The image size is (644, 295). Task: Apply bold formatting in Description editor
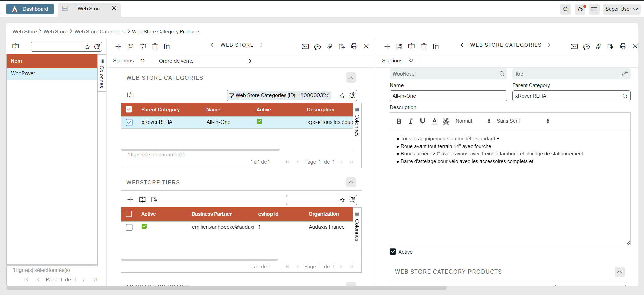[399, 121]
